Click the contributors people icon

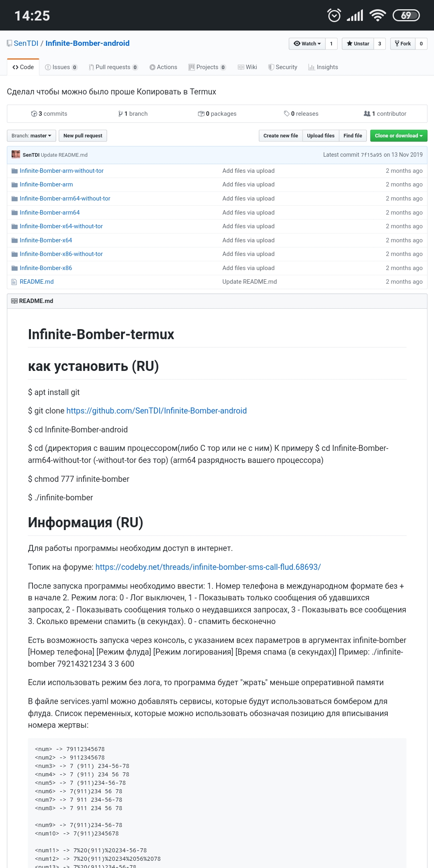click(x=367, y=114)
